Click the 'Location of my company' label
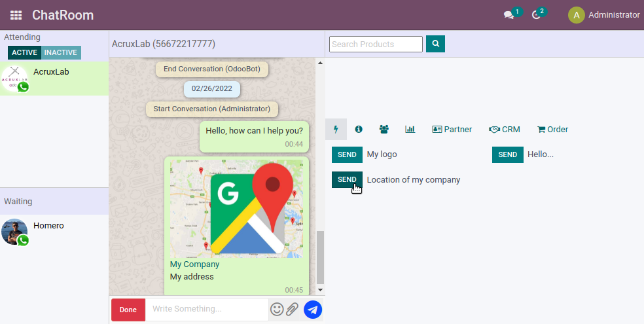This screenshot has height=324, width=644. click(x=414, y=180)
